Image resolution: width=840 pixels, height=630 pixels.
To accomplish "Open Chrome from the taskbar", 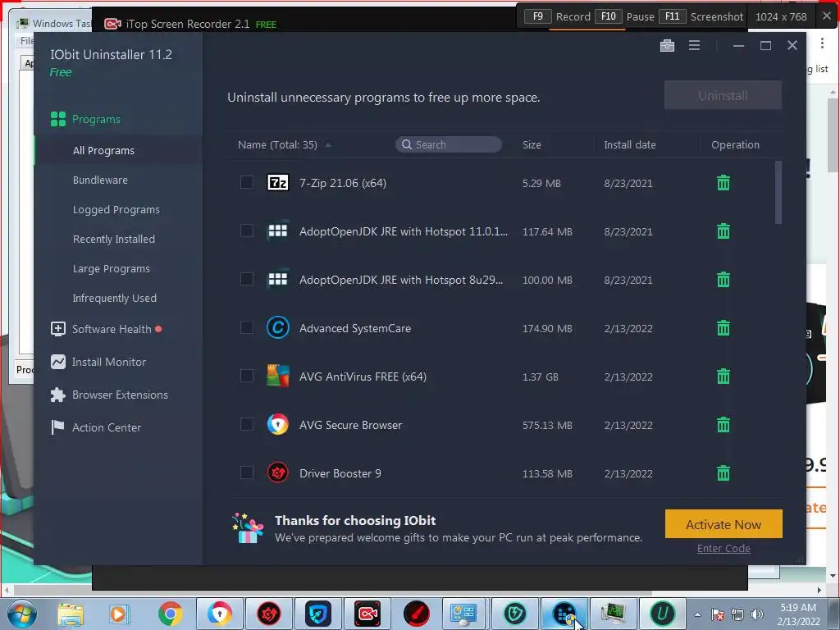I will tap(171, 614).
